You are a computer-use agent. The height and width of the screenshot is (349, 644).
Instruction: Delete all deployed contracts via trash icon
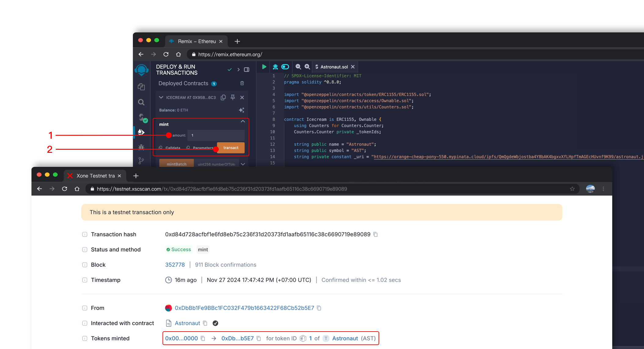(x=242, y=83)
